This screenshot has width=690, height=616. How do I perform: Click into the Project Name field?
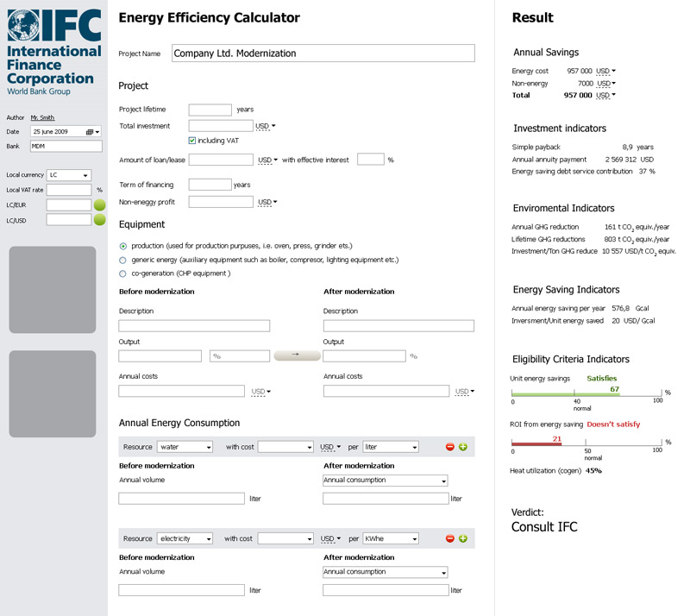pyautogui.click(x=323, y=53)
